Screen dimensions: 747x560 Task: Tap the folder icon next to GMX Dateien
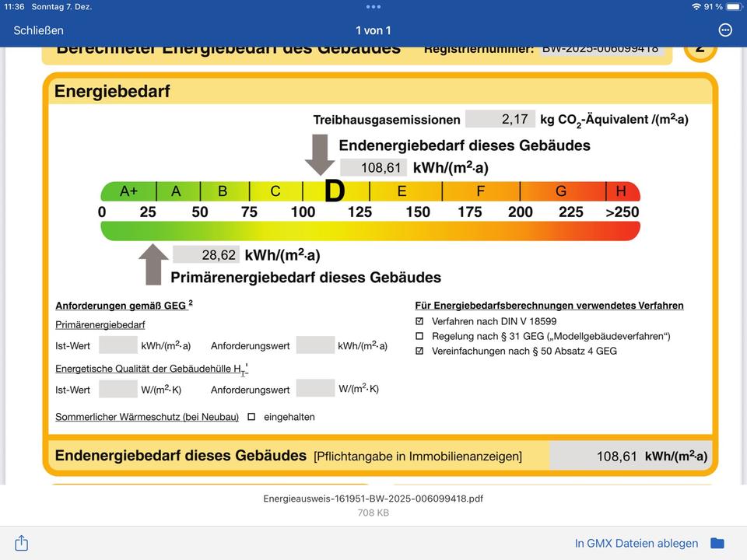coord(717,543)
